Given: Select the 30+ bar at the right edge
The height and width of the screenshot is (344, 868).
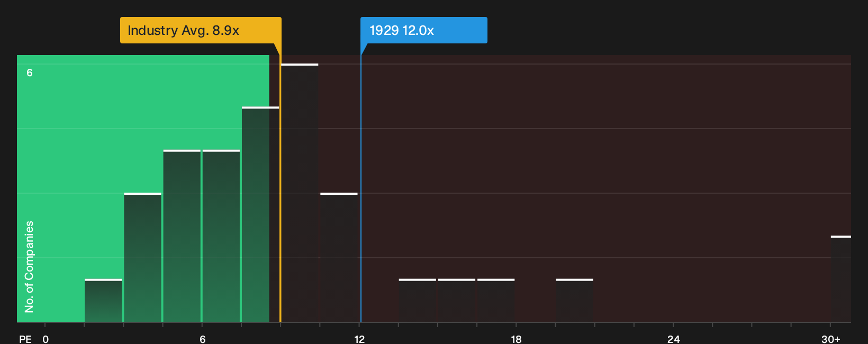Looking at the screenshot, I should [841, 279].
